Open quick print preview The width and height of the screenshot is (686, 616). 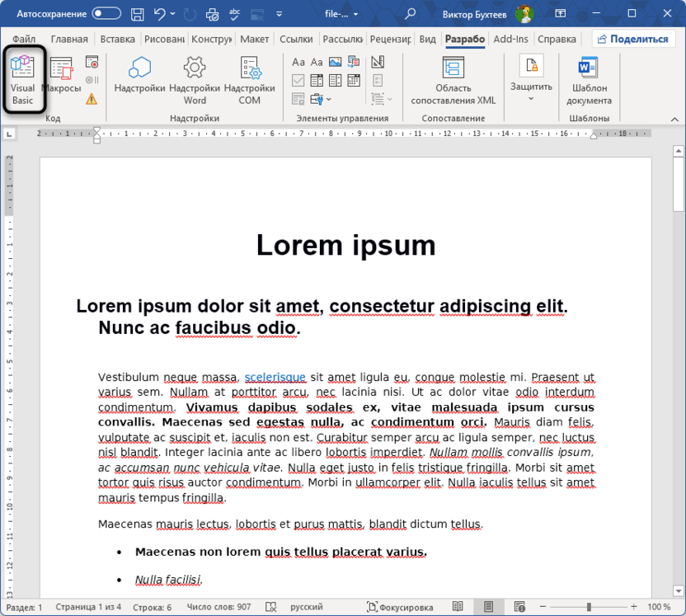(212, 14)
